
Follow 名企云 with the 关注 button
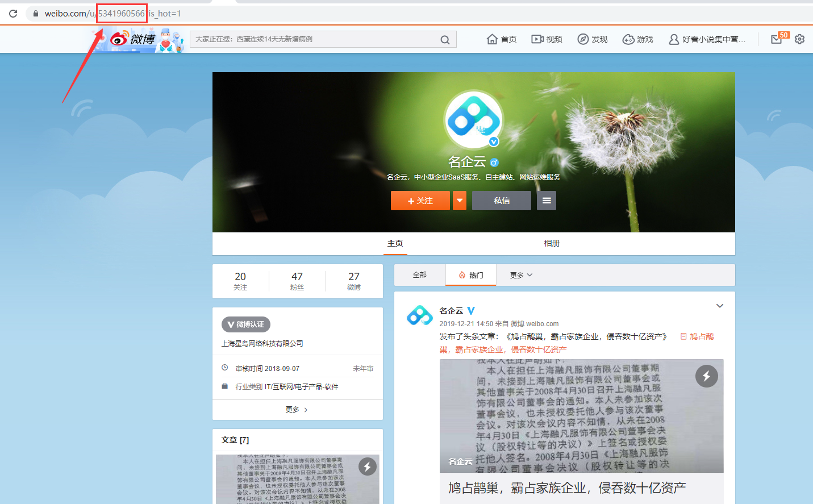[x=420, y=201]
